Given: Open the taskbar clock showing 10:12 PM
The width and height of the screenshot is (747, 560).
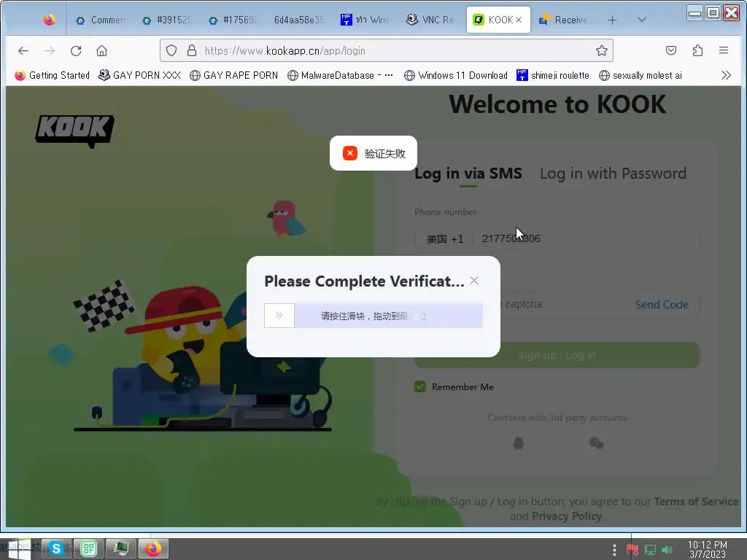Looking at the screenshot, I should (708, 550).
